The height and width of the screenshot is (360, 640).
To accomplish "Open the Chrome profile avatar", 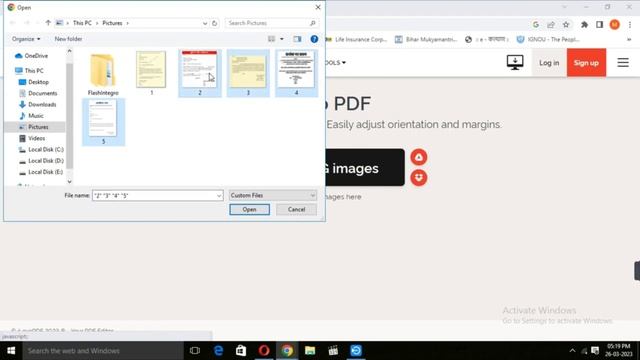I will [x=615, y=24].
